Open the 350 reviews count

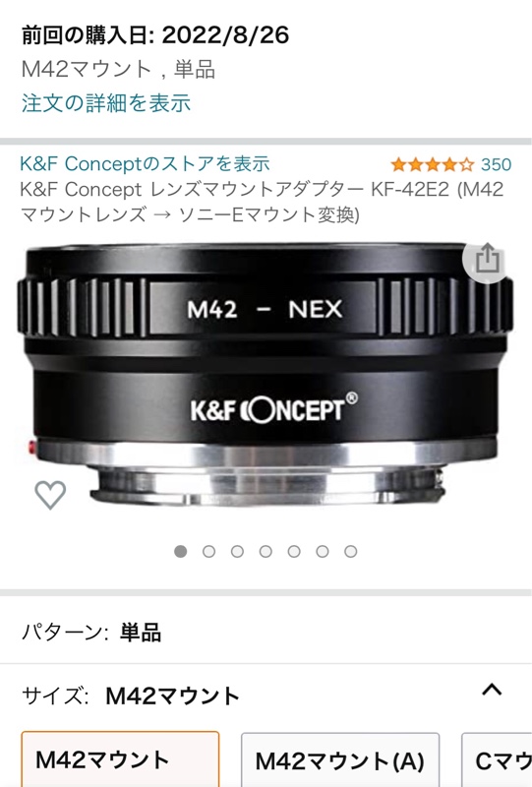pyautogui.click(x=496, y=164)
